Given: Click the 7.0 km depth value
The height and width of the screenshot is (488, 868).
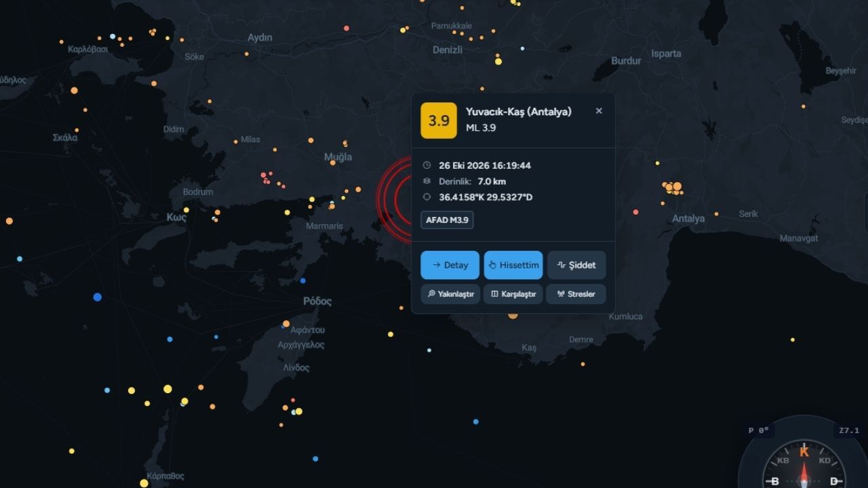Looking at the screenshot, I should [x=492, y=181].
